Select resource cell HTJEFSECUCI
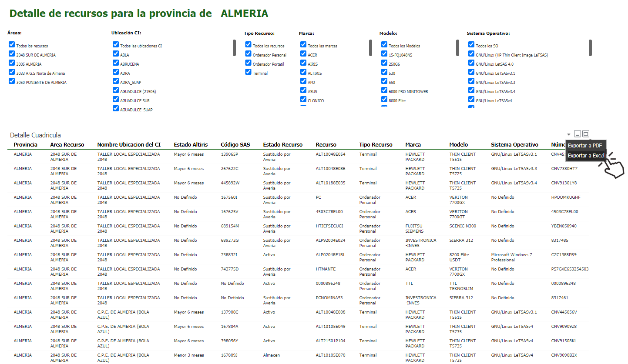628x364 pixels. coord(329,226)
